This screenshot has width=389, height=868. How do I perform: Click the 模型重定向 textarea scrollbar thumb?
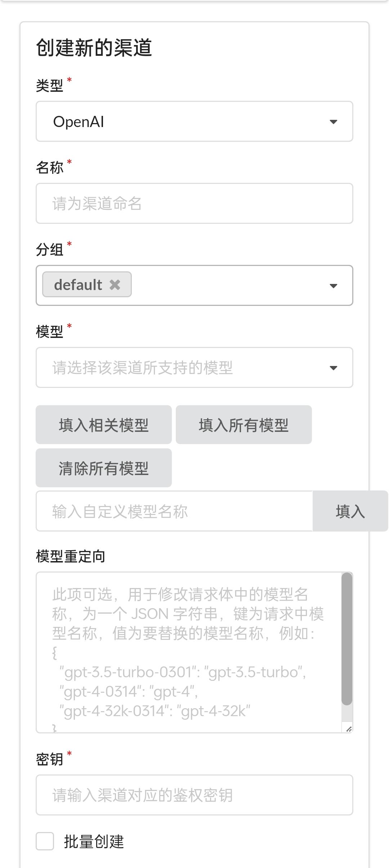pos(347,638)
